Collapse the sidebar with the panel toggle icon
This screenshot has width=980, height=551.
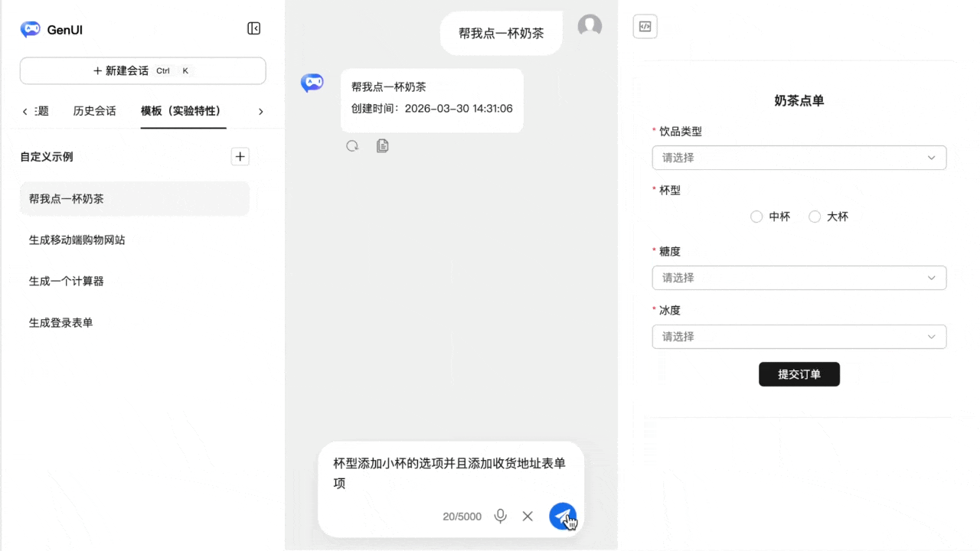[x=253, y=28]
